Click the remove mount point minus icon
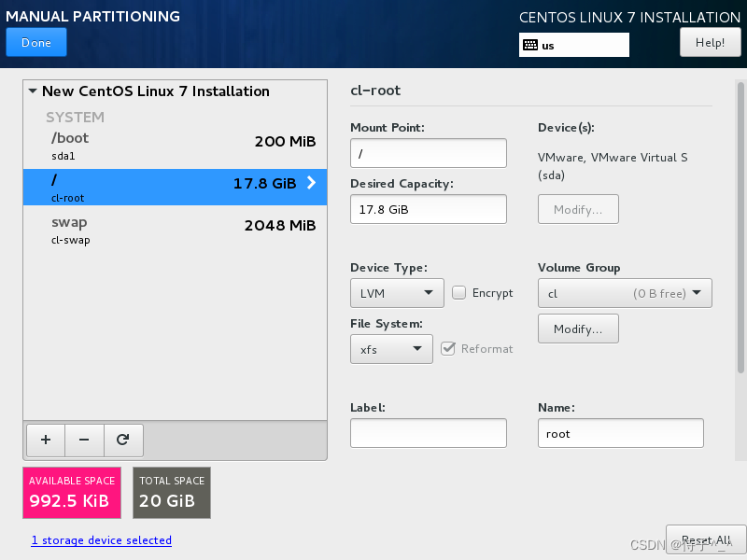 [84, 440]
